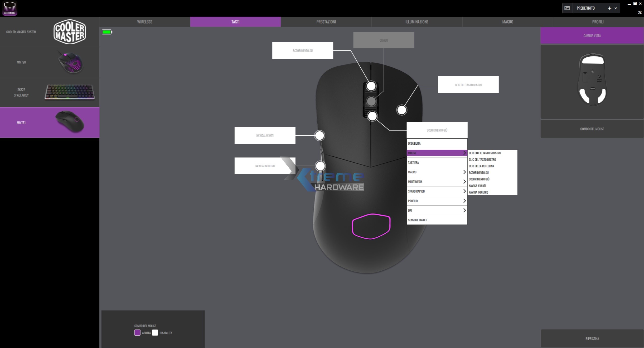
Task: Click the MasterPlus+ logo icon
Action: click(10, 8)
